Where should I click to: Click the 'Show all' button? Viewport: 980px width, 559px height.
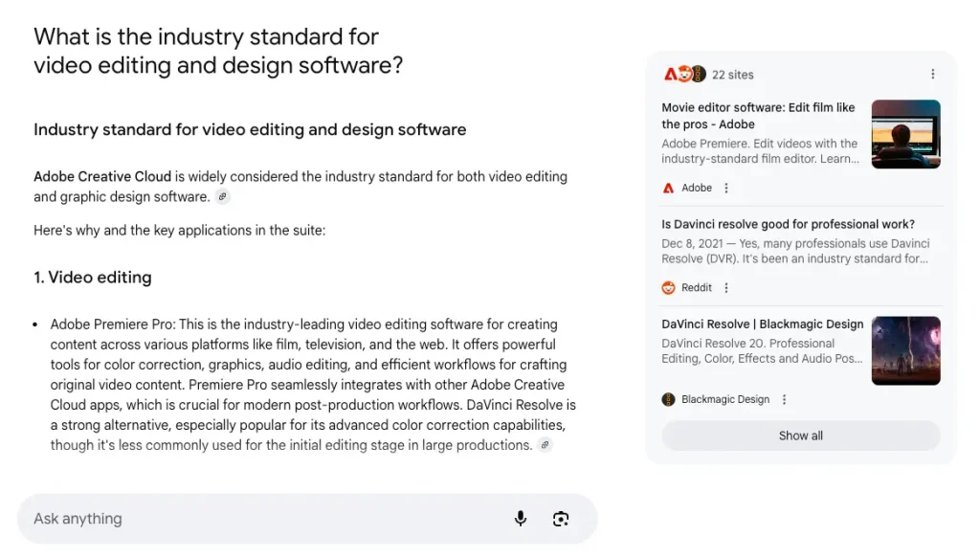pos(801,436)
